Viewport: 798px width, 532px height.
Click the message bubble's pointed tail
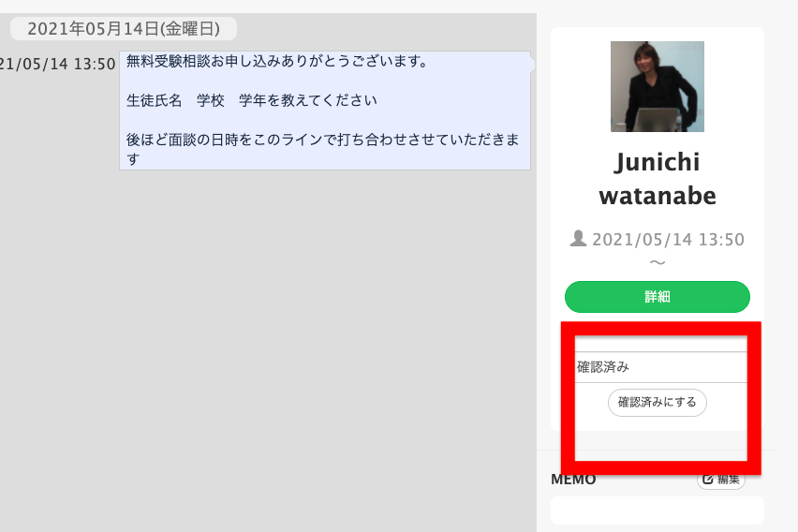pos(533,64)
